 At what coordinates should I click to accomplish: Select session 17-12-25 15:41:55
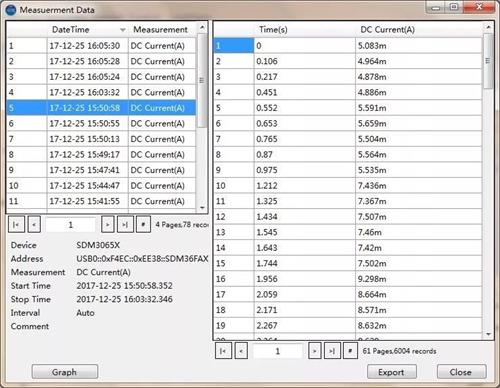(x=101, y=201)
